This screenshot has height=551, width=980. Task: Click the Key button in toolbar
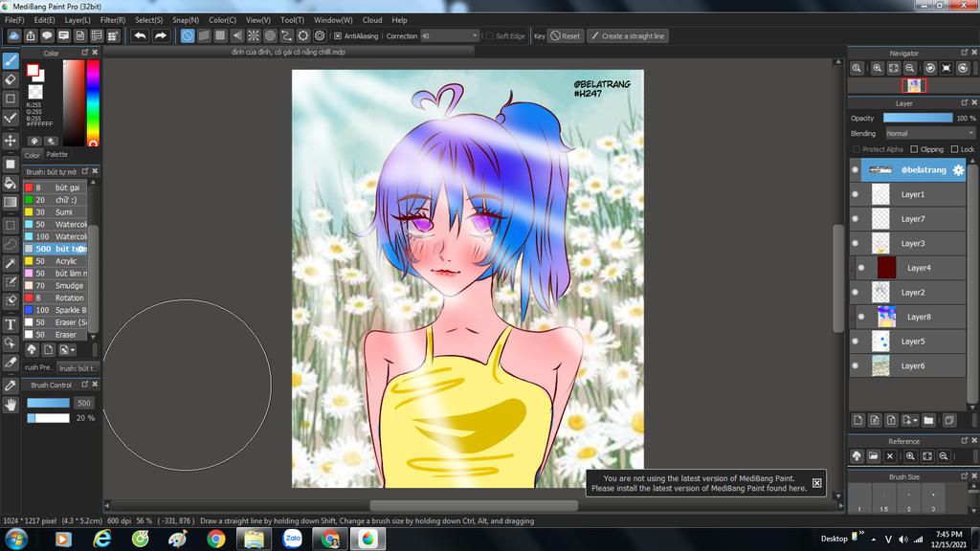coord(540,36)
